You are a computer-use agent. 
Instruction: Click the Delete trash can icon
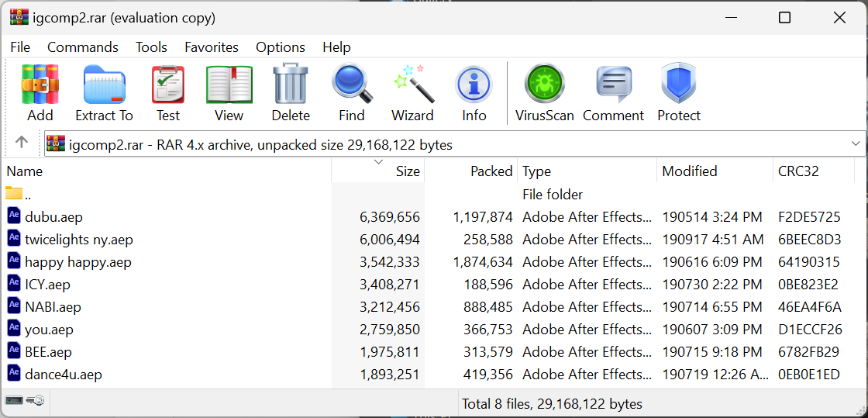coord(290,84)
